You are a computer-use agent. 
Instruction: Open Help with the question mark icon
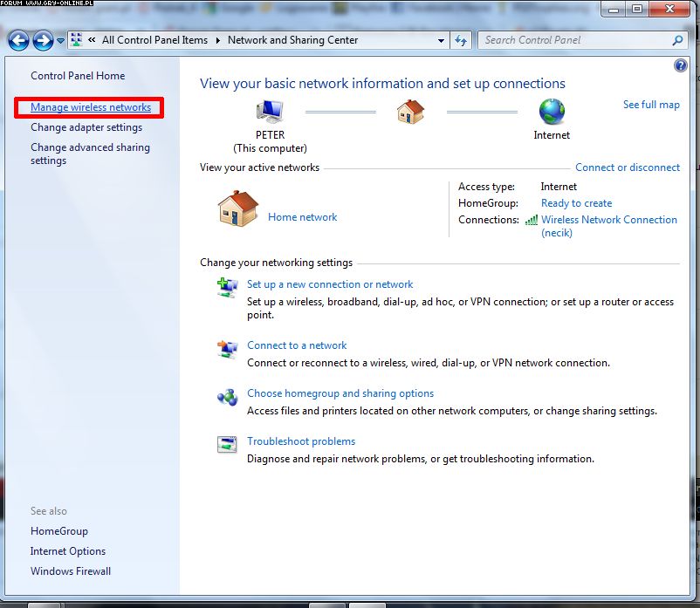point(680,65)
